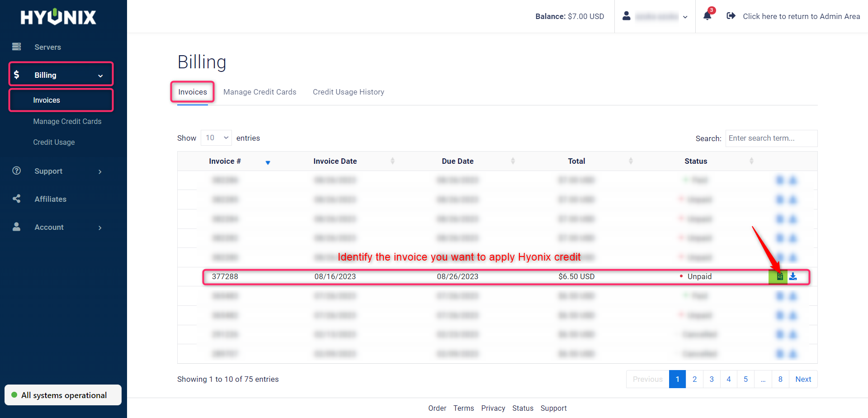Open the Credit Usage History tab
This screenshot has width=868, height=418.
[x=348, y=92]
